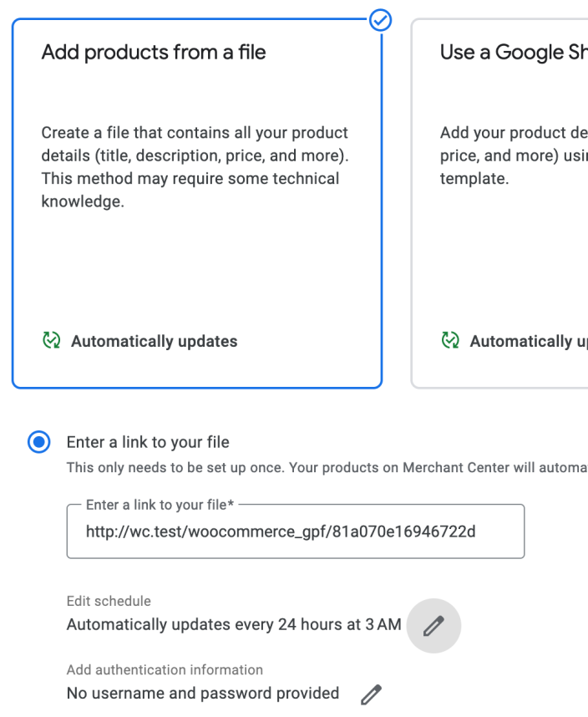Click green sync icon in file card
Screen dimensions: 588x717
point(52,340)
